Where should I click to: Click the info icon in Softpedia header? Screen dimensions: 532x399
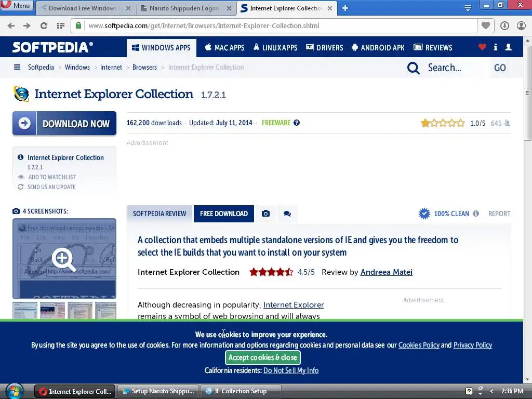pyautogui.click(x=495, y=47)
